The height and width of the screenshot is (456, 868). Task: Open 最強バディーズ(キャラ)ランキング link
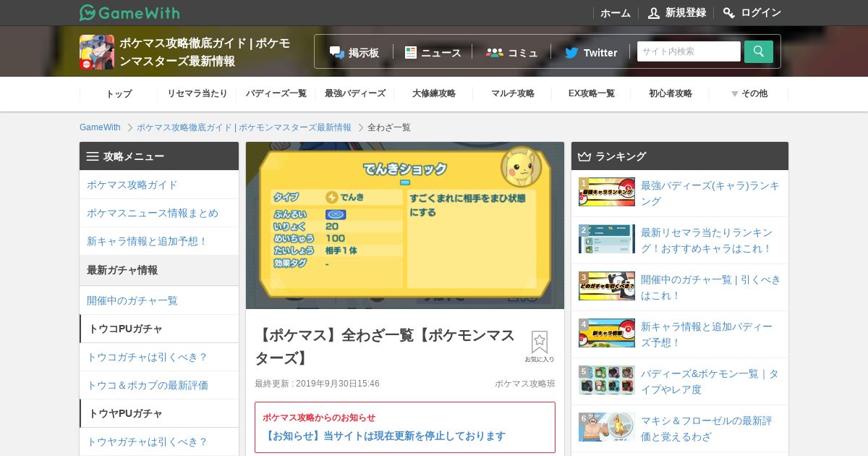(x=710, y=193)
